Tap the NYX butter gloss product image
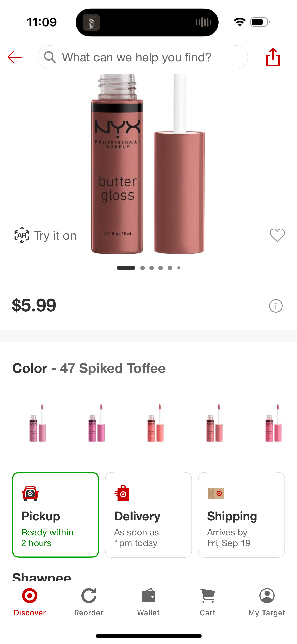Image resolution: width=297 pixels, height=644 pixels. [148, 164]
